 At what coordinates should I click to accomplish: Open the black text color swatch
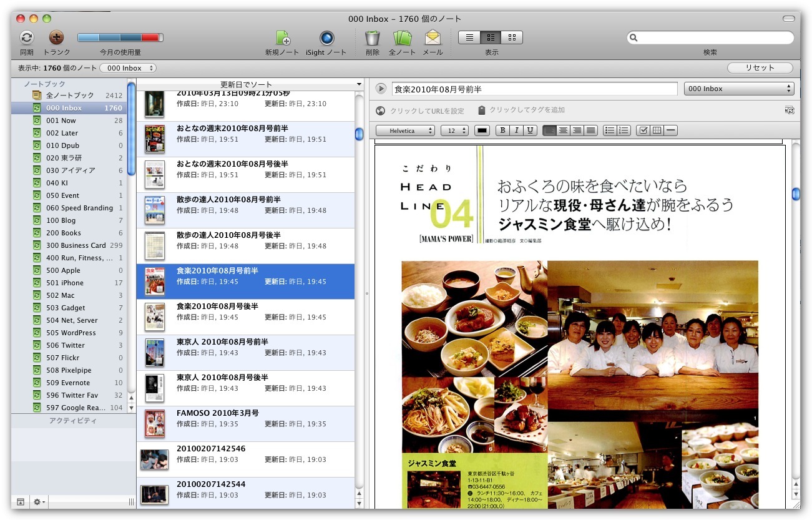point(482,130)
